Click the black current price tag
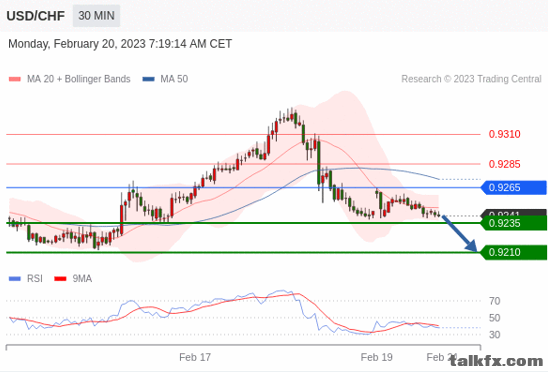The height and width of the screenshot is (372, 548). [x=514, y=213]
